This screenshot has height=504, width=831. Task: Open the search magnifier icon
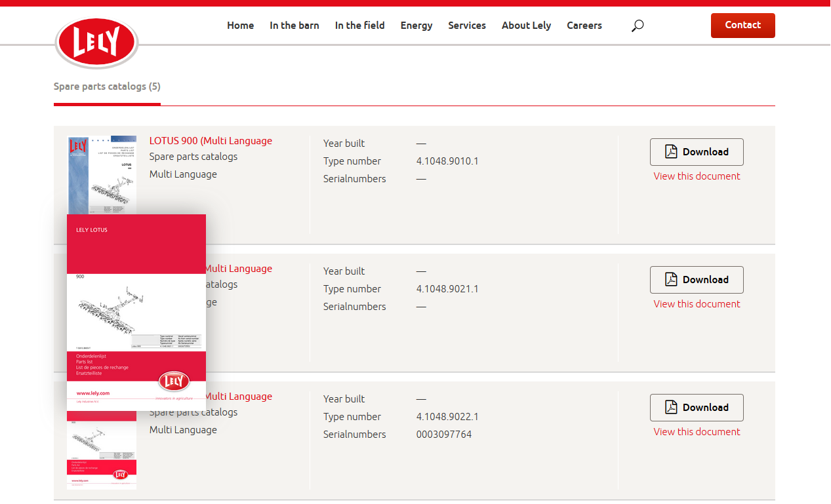(638, 26)
